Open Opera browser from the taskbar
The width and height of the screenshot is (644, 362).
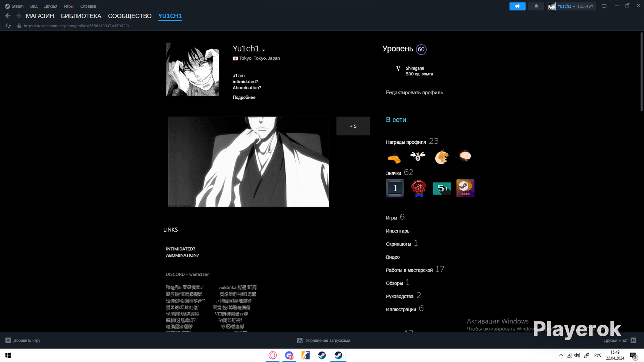[273, 355]
